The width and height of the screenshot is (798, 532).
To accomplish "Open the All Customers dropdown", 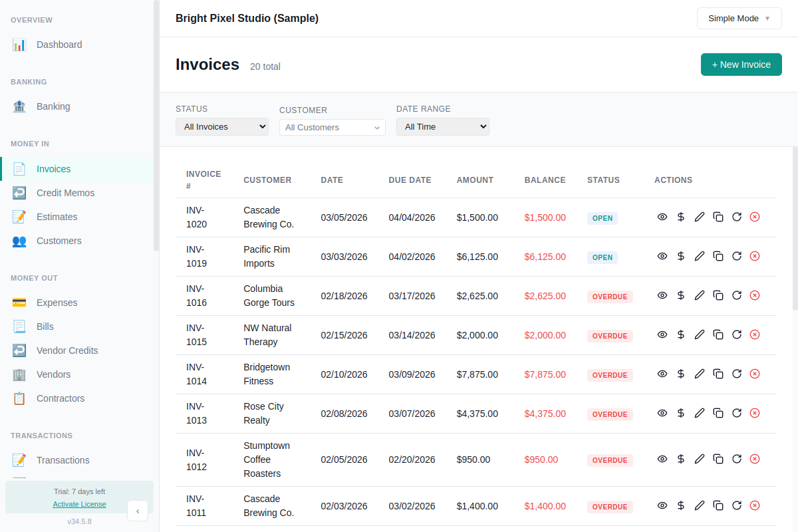I will pos(332,127).
